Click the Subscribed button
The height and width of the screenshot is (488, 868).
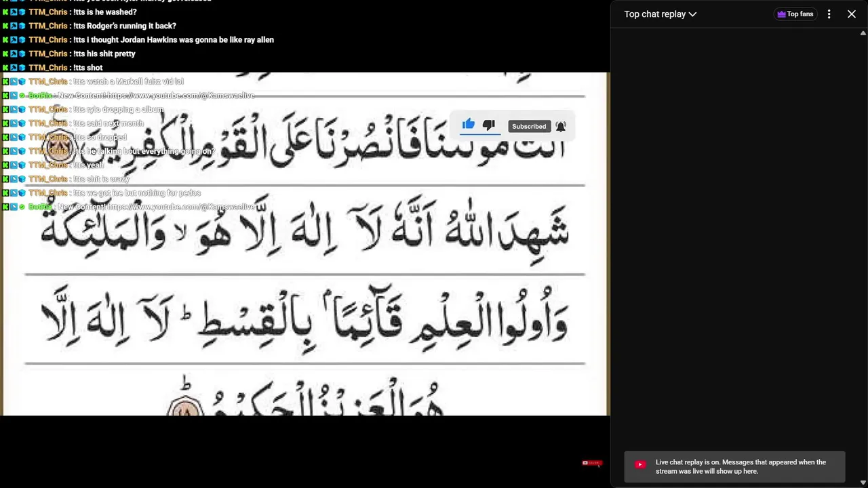click(x=529, y=127)
